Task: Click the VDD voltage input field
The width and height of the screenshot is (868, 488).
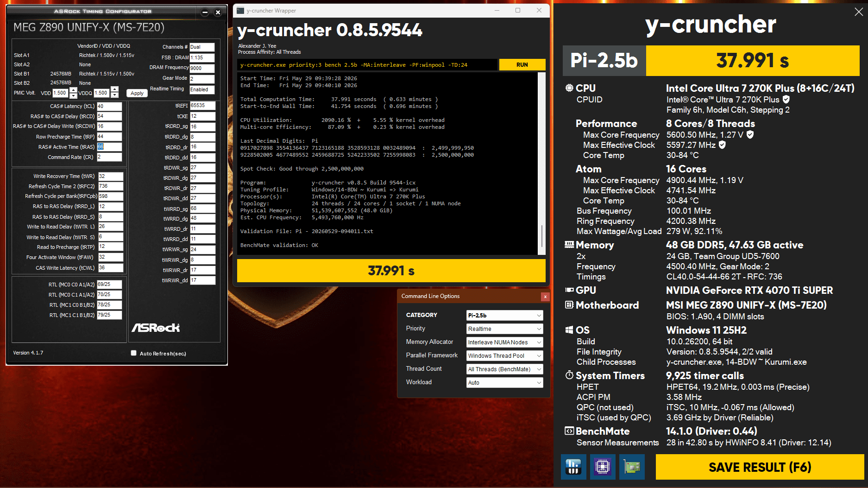Action: click(60, 93)
